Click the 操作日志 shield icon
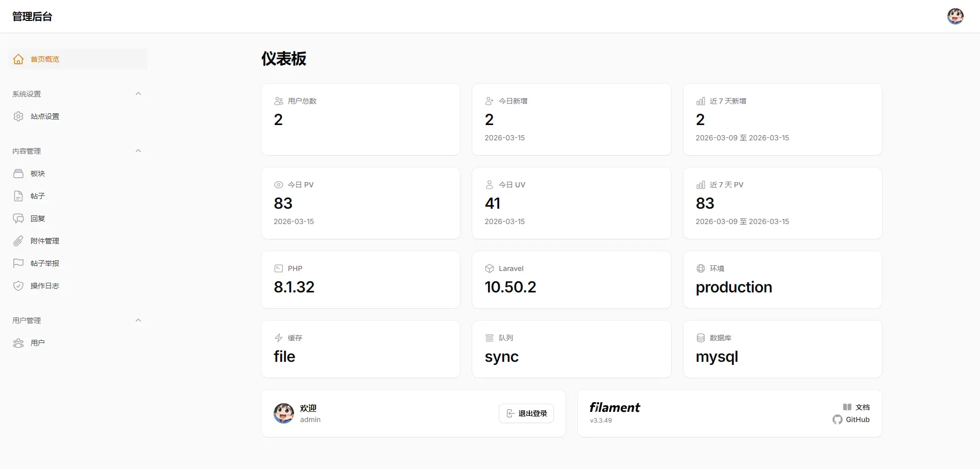This screenshot has width=980, height=469. pyautogui.click(x=18, y=286)
